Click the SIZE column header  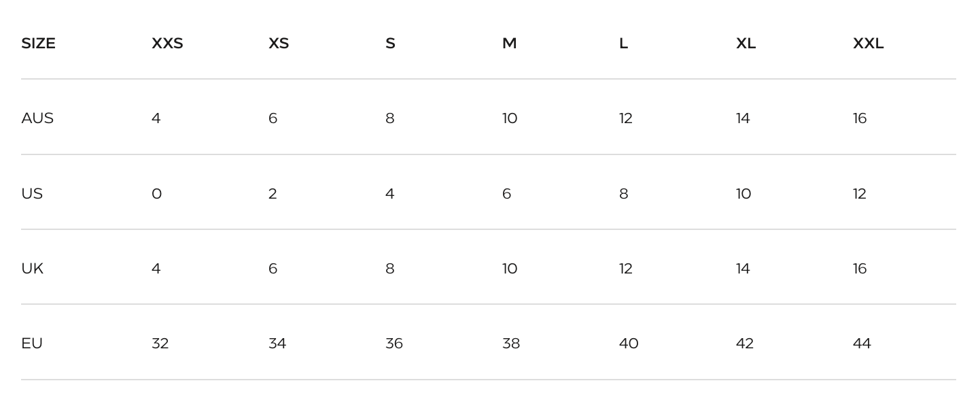pyautogui.click(x=38, y=44)
